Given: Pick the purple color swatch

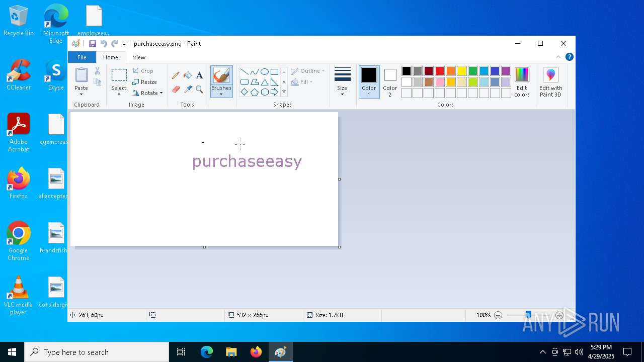Looking at the screenshot, I should click(x=506, y=71).
